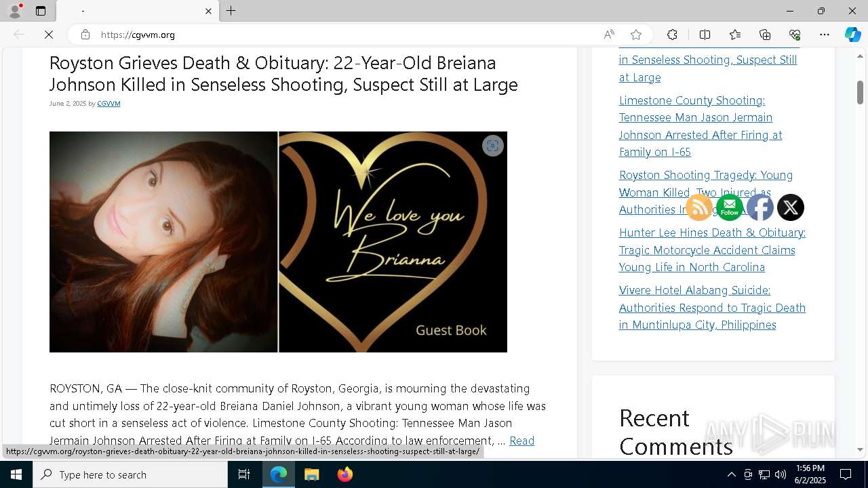
Task: Open Settings and more menu
Action: click(825, 35)
